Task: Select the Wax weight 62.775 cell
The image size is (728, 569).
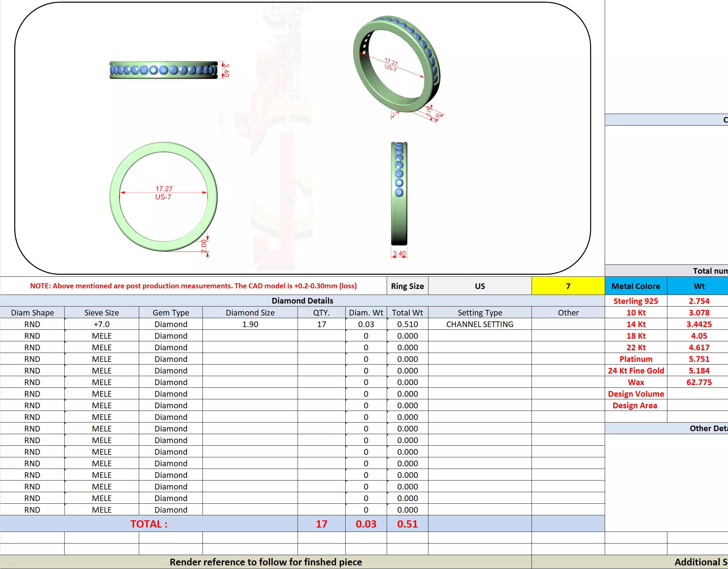Action: click(699, 382)
